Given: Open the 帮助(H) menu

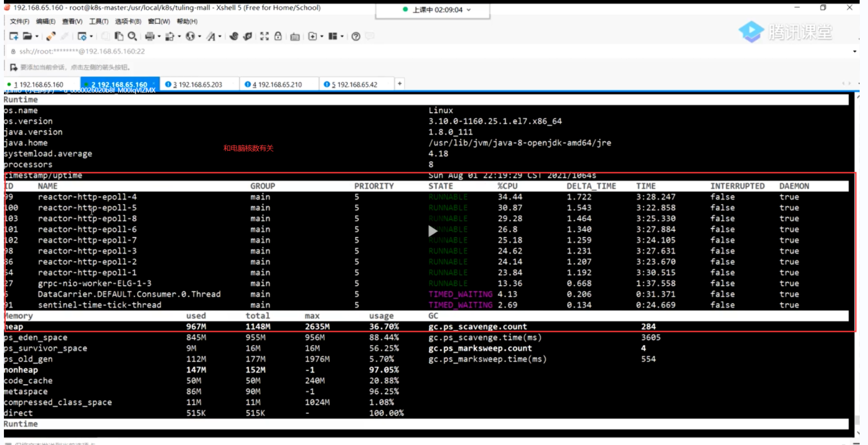Looking at the screenshot, I should [x=187, y=21].
